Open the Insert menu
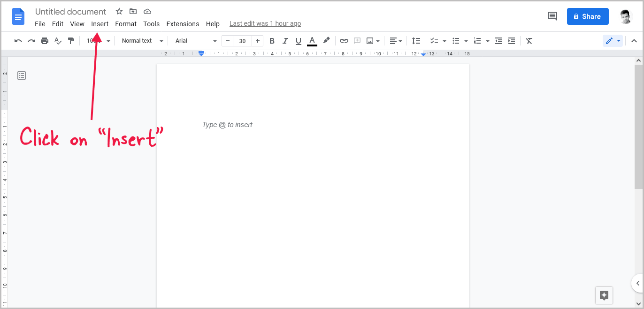The image size is (644, 309). pos(100,23)
